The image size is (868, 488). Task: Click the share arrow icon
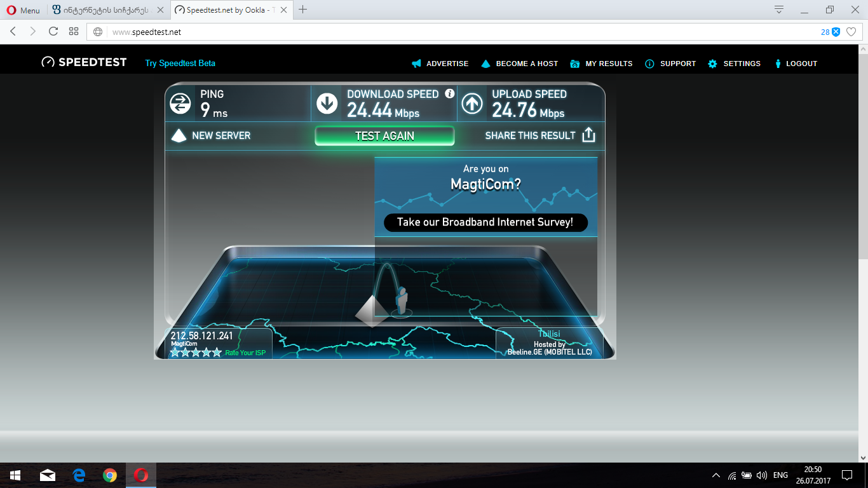pyautogui.click(x=589, y=135)
